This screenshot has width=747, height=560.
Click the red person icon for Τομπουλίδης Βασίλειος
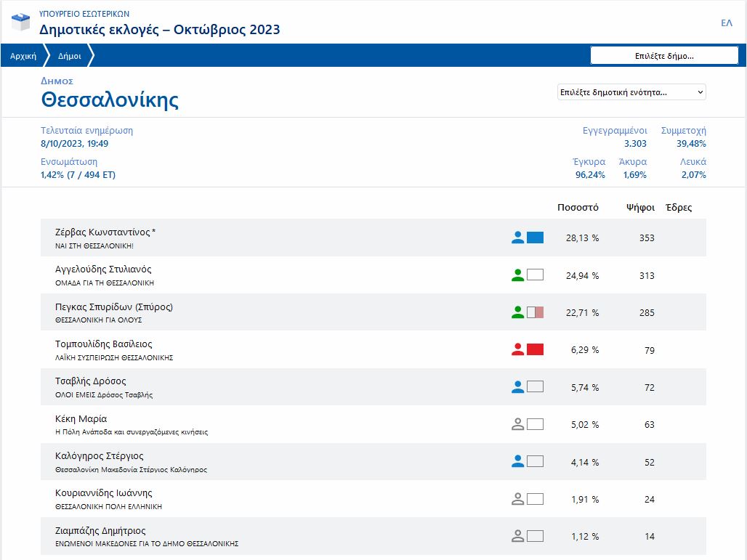(x=517, y=350)
